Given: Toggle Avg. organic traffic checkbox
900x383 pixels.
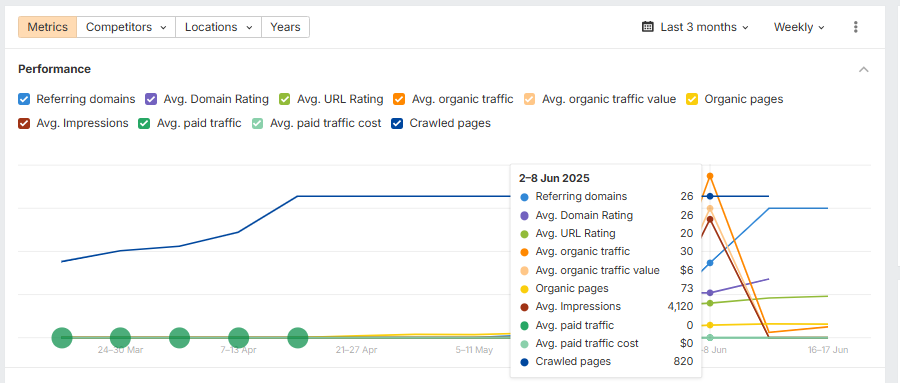Looking at the screenshot, I should (x=399, y=99).
